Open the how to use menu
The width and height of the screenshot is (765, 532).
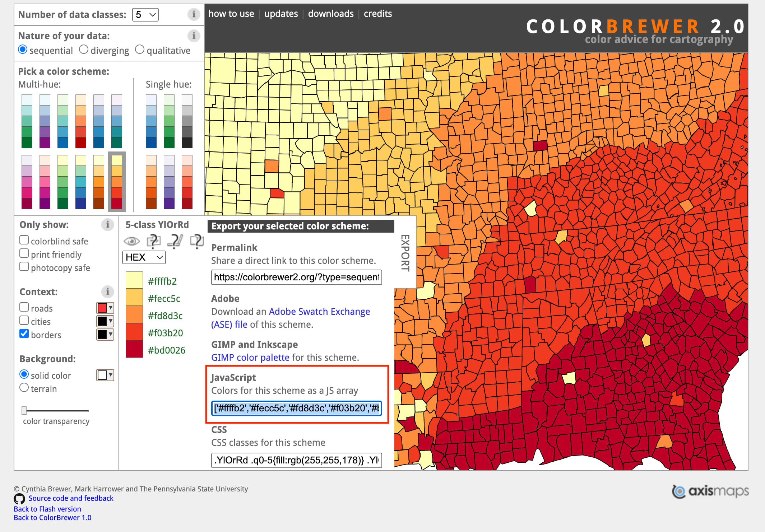[231, 14]
